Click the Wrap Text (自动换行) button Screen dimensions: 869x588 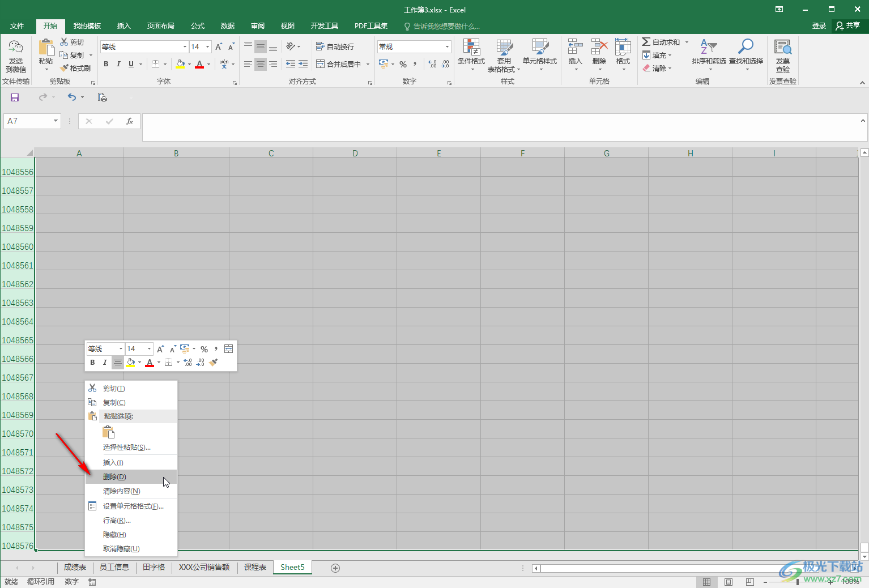(x=335, y=47)
